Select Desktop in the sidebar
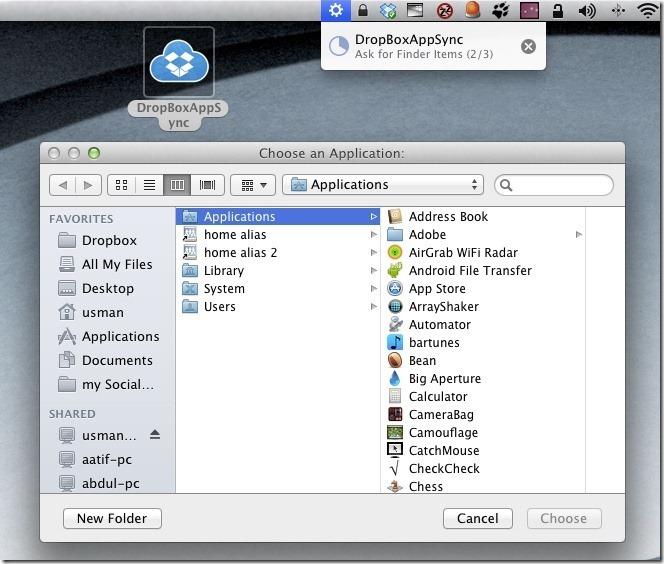Screen dimensions: 664x564 tap(96, 289)
